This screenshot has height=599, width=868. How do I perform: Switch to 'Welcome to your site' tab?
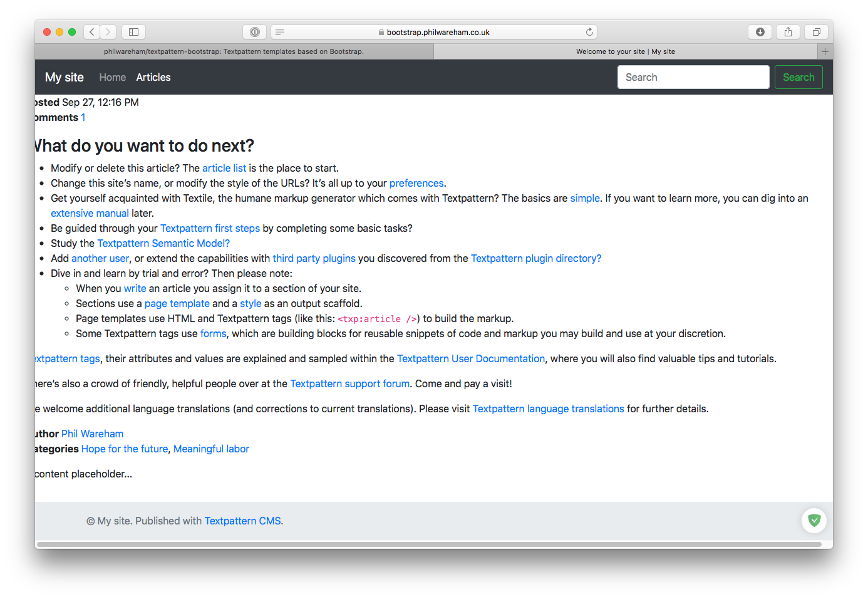coord(625,51)
